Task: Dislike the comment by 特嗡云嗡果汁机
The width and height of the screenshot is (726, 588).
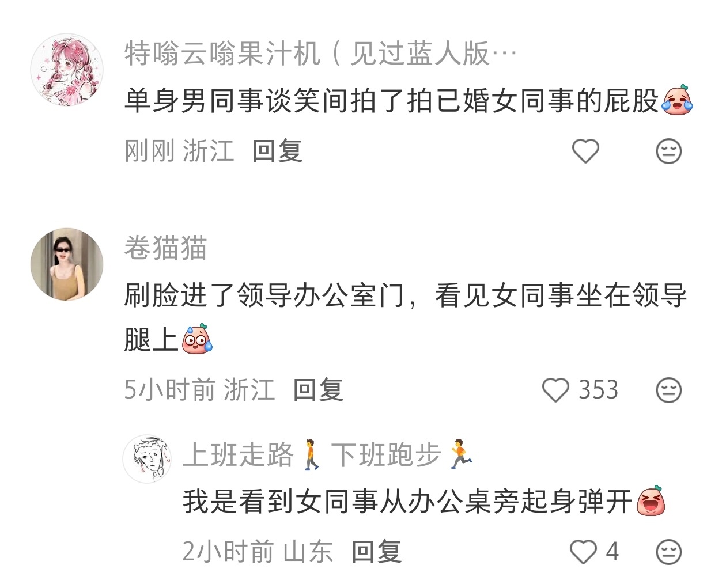Action: pyautogui.click(x=669, y=151)
